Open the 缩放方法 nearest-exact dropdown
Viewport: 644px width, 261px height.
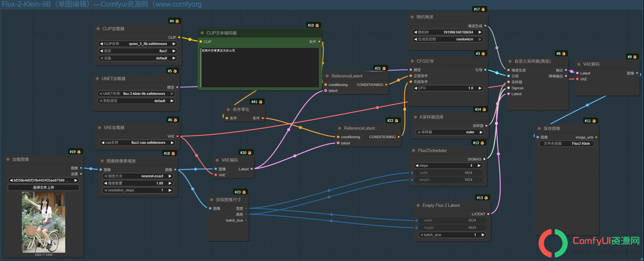pyautogui.click(x=138, y=176)
